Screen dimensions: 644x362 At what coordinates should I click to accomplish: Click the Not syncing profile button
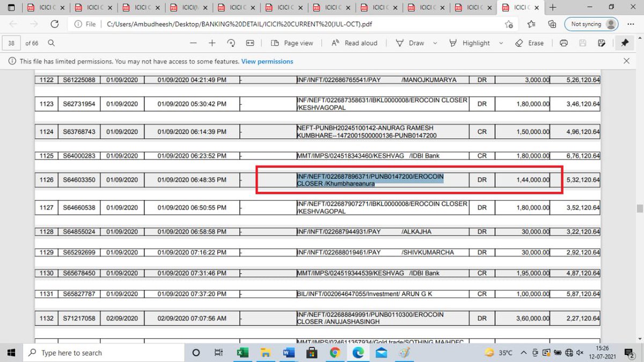click(591, 24)
